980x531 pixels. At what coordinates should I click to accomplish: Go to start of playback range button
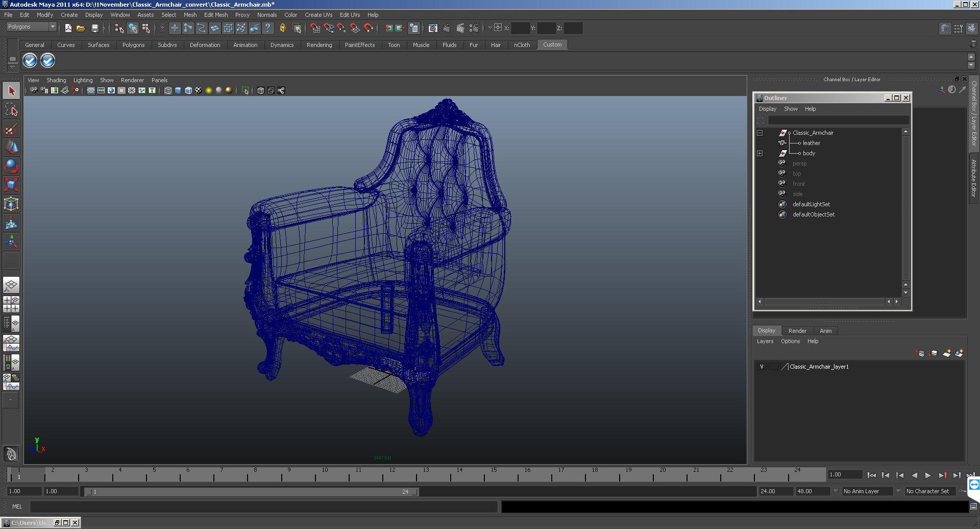(871, 475)
